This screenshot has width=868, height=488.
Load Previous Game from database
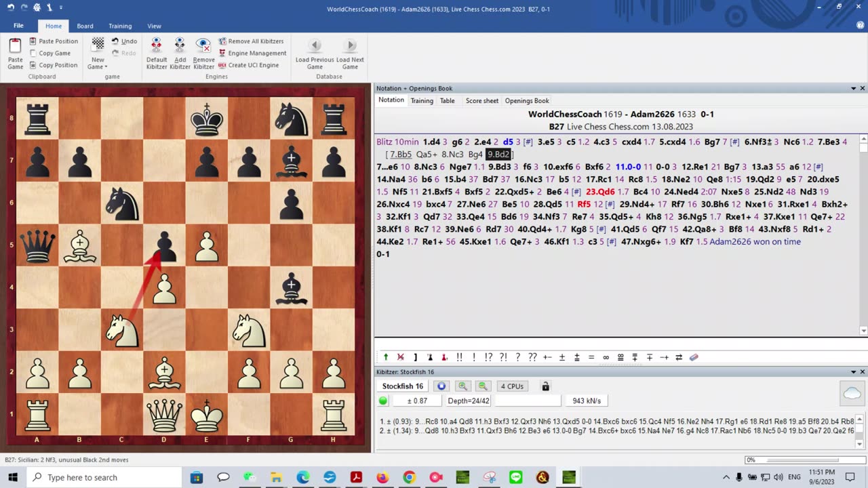coord(315,54)
